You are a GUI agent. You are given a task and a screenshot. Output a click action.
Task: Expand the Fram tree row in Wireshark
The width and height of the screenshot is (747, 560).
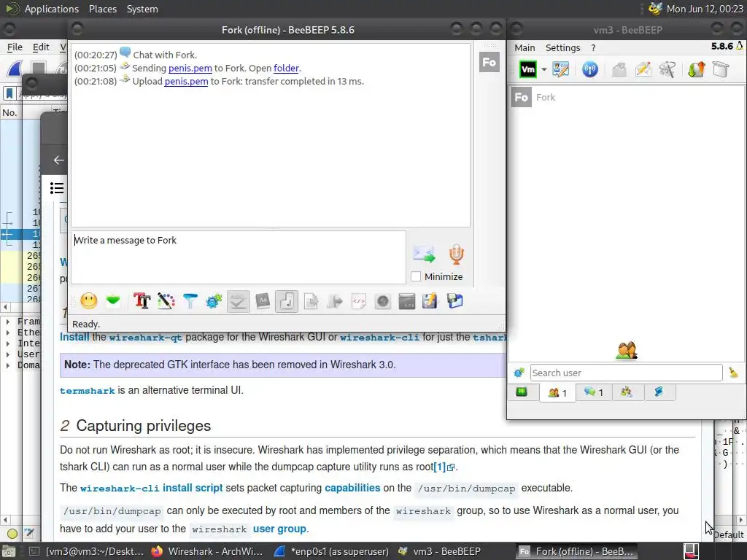[x=7, y=322]
